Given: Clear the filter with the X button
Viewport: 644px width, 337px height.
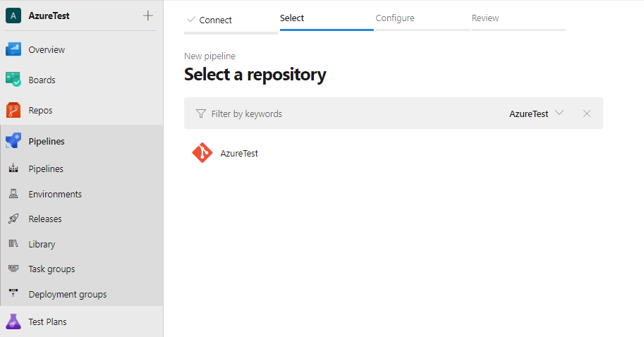Looking at the screenshot, I should [x=587, y=114].
